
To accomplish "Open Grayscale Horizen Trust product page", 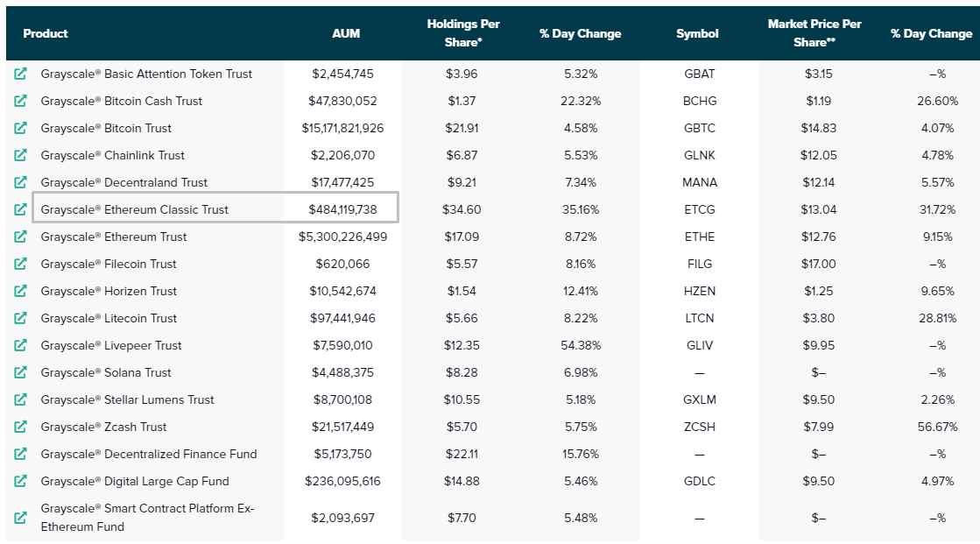I will click(x=109, y=292).
